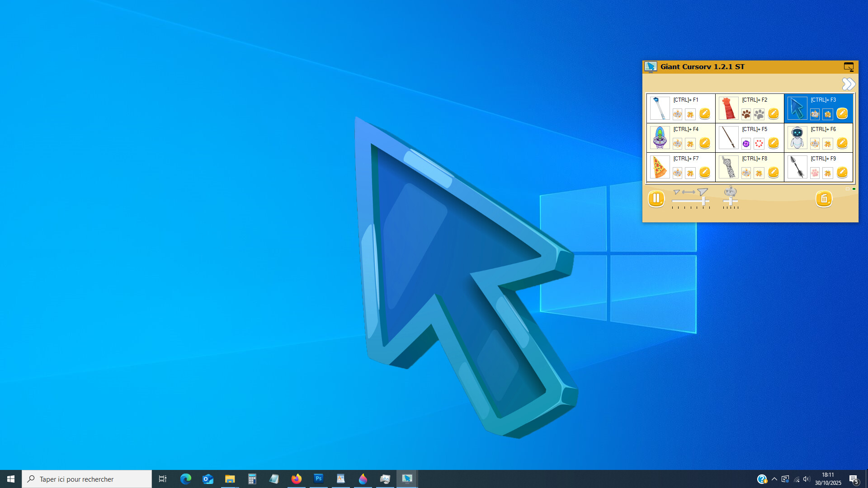Toggle the green indicator above the trash button

click(x=854, y=189)
